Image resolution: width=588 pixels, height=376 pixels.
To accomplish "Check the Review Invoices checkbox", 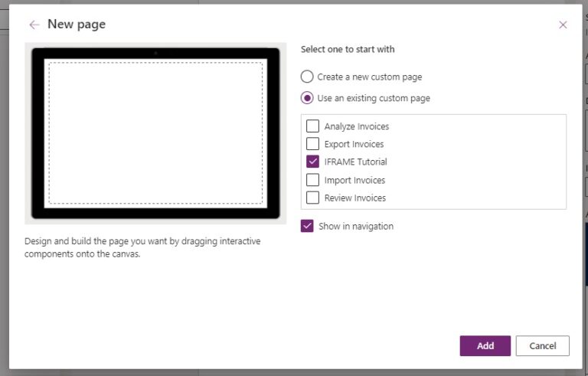I will tap(312, 198).
